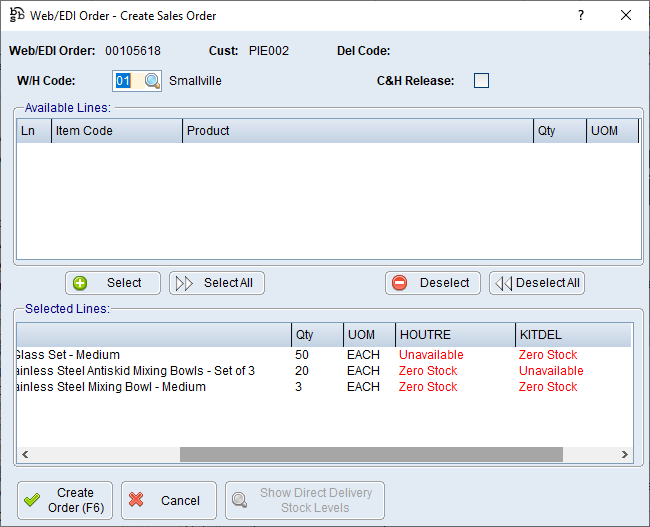The height and width of the screenshot is (527, 650).
Task: Click the red X Cancel button
Action: pos(166,500)
